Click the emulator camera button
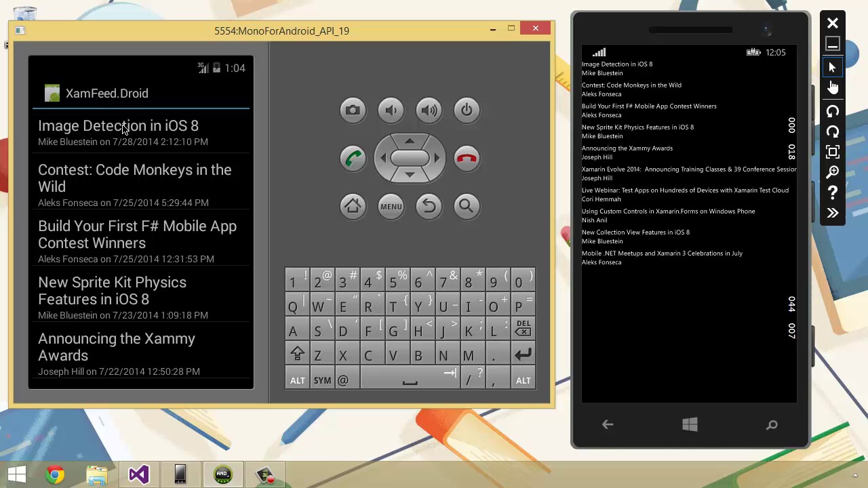Viewport: 868px width, 488px height. [353, 110]
